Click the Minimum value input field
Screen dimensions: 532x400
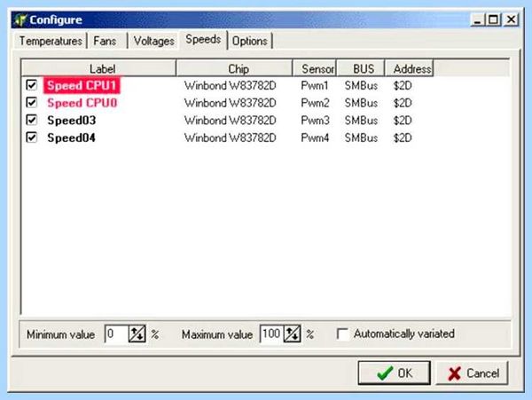coord(116,333)
